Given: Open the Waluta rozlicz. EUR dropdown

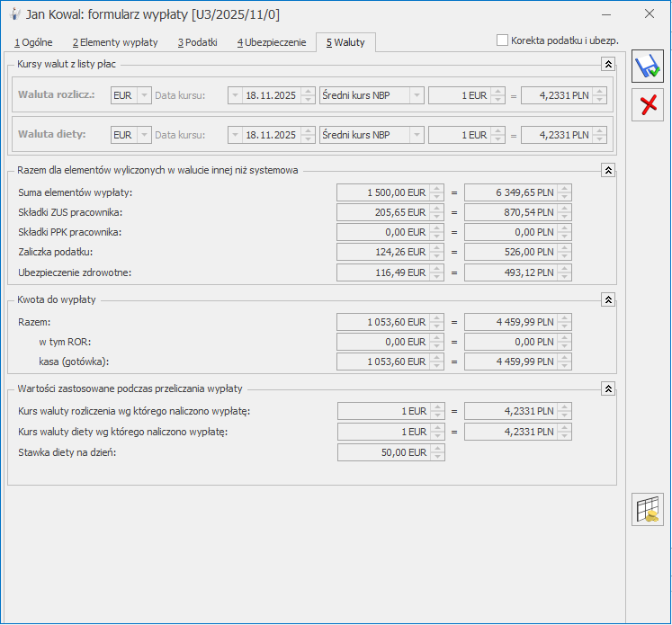Looking at the screenshot, I should pyautogui.click(x=144, y=95).
